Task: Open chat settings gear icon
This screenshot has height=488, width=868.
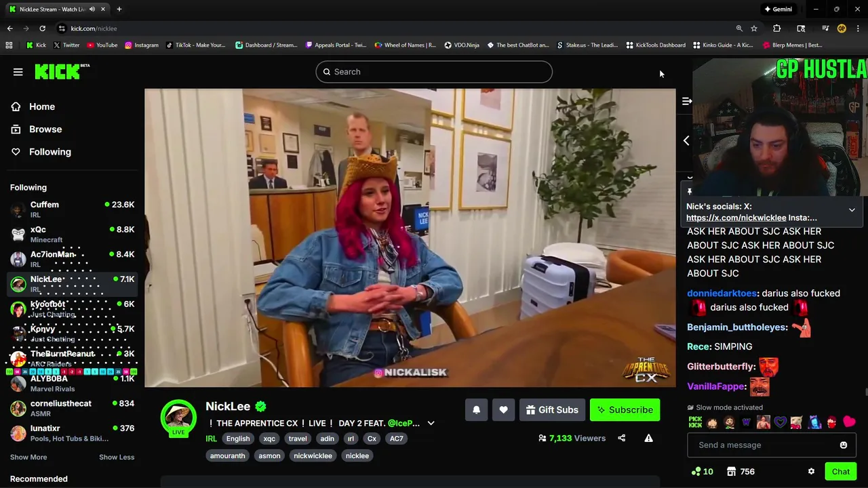Action: (x=811, y=472)
